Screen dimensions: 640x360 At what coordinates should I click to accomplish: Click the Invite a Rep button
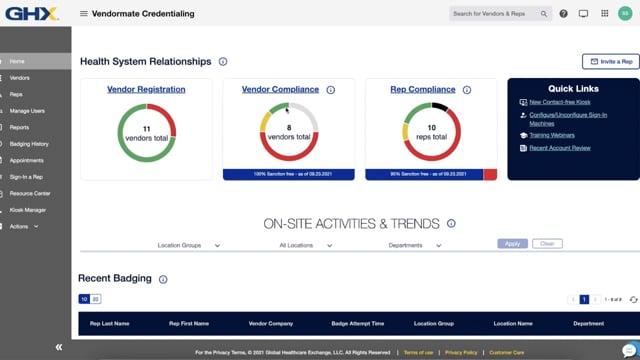click(x=611, y=62)
